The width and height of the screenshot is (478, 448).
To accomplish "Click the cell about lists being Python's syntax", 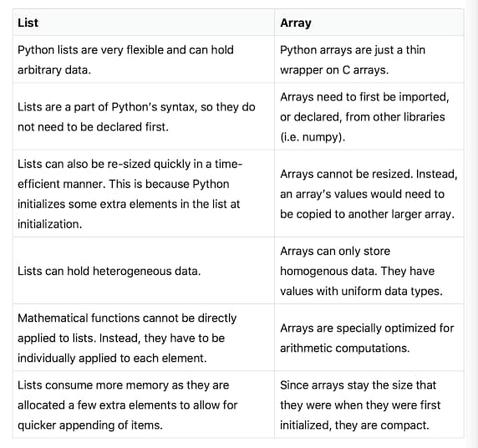I will click(144, 116).
